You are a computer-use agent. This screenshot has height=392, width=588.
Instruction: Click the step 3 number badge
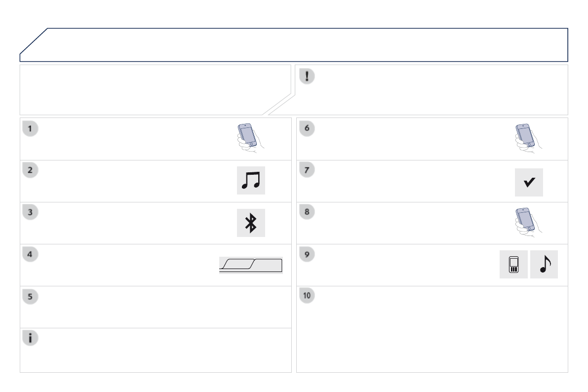(x=31, y=212)
